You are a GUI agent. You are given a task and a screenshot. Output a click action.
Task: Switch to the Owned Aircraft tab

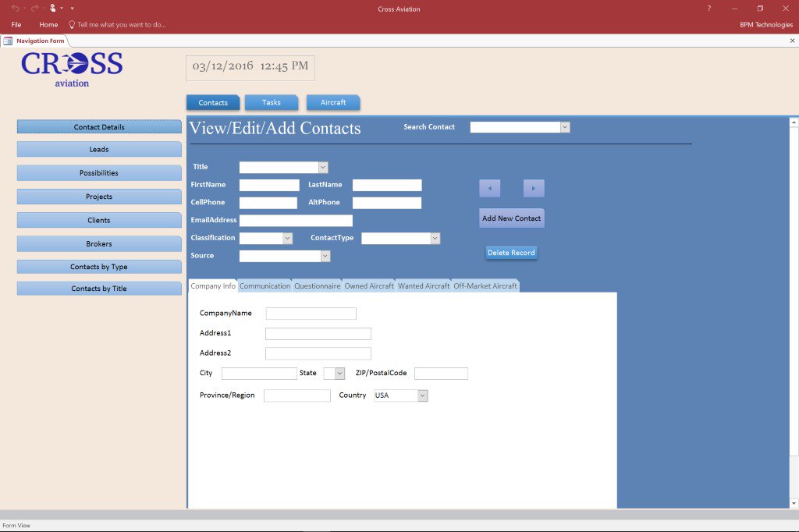(x=368, y=286)
